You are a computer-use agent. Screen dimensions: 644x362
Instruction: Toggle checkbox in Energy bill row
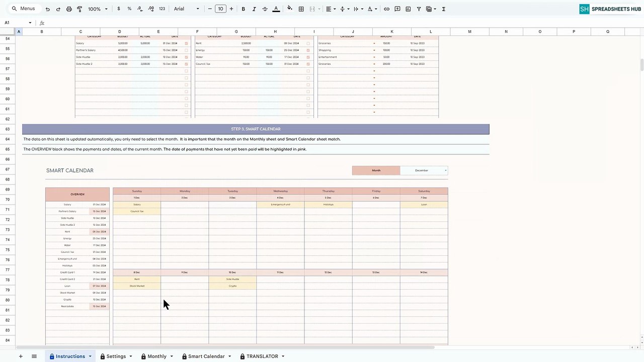tap(308, 50)
